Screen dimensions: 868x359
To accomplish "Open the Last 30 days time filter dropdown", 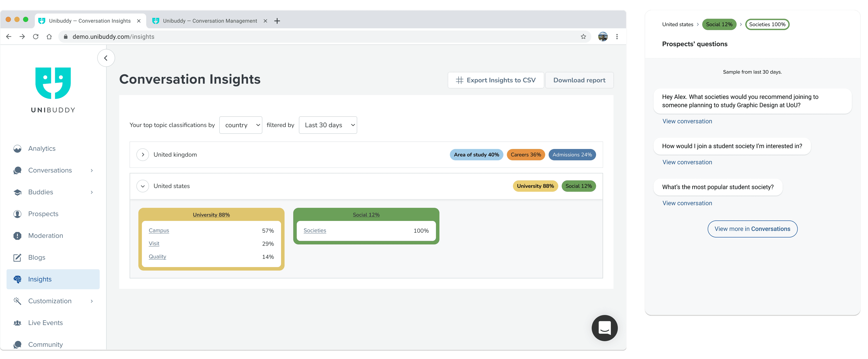I will [x=328, y=125].
